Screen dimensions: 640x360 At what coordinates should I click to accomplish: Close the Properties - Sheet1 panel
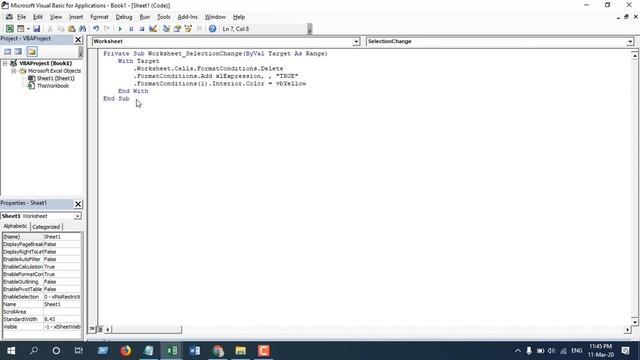pyautogui.click(x=78, y=204)
